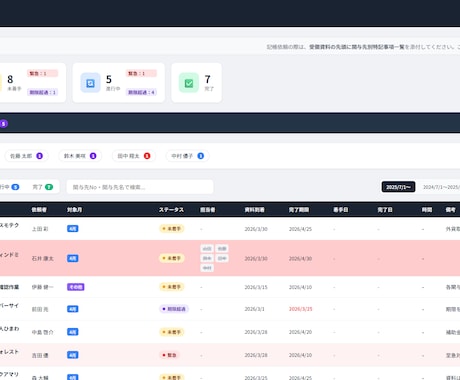Switch to the 完了 status tab
The height and width of the screenshot is (380, 460).
click(43, 187)
